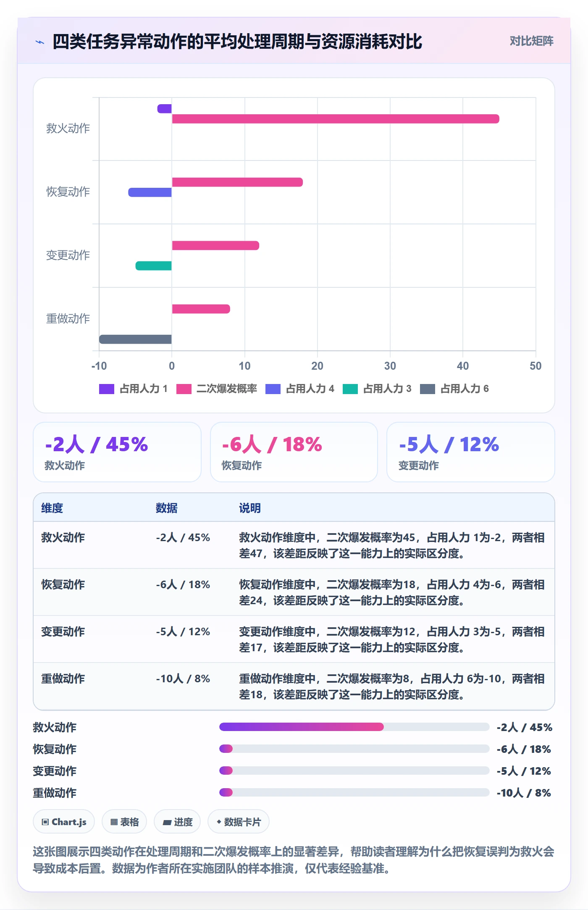Click the 进度 tag chip
Viewport: 588px width, 910px height.
pyautogui.click(x=177, y=821)
